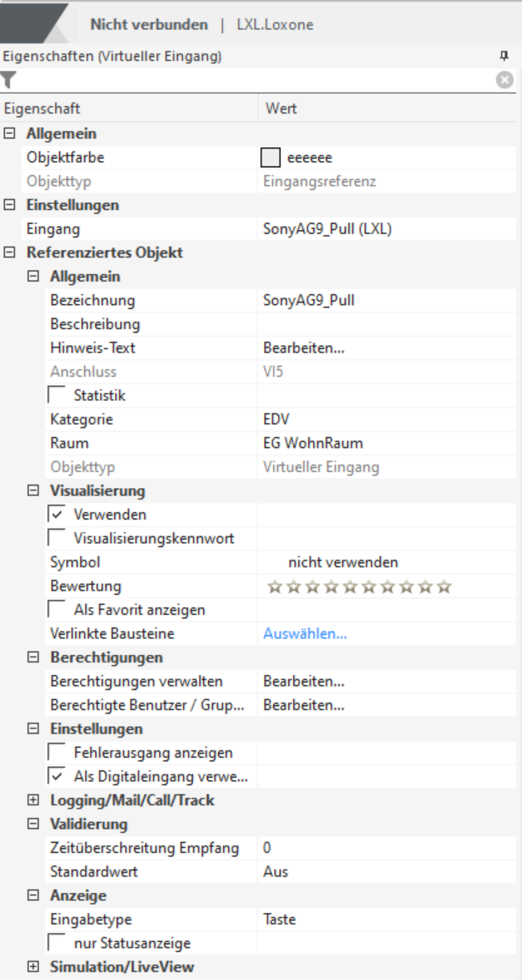Open Auswählen link for Verlinkte Bausteine

tap(305, 634)
